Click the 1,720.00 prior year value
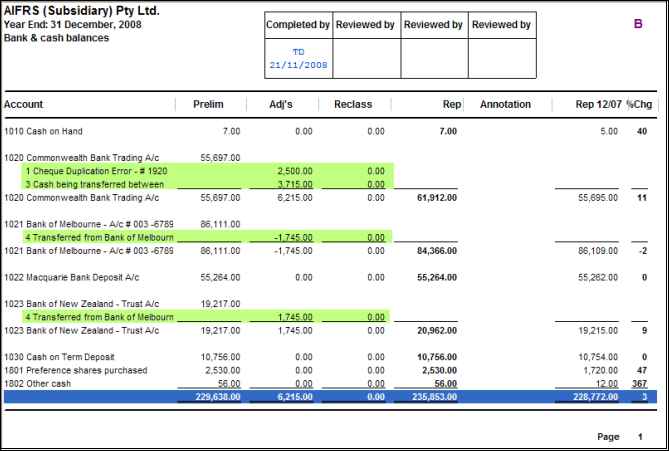669x451 pixels. point(600,370)
